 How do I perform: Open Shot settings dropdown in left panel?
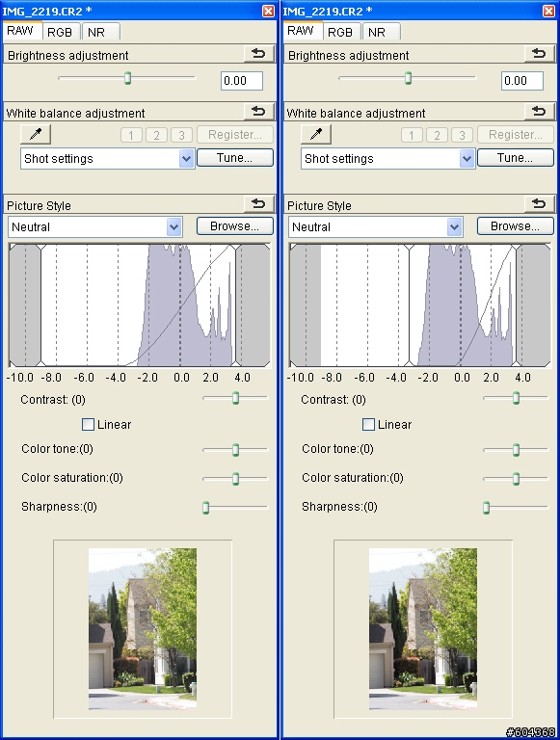pos(107,159)
